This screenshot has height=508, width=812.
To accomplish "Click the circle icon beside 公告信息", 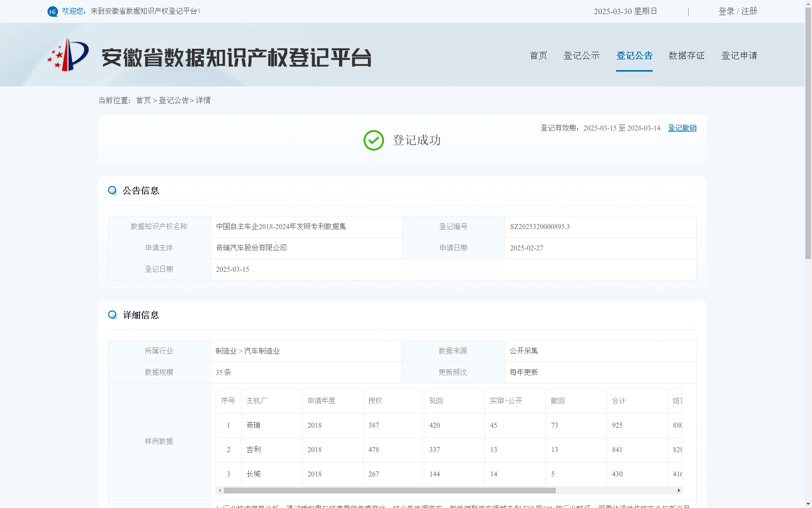I will click(x=112, y=190).
